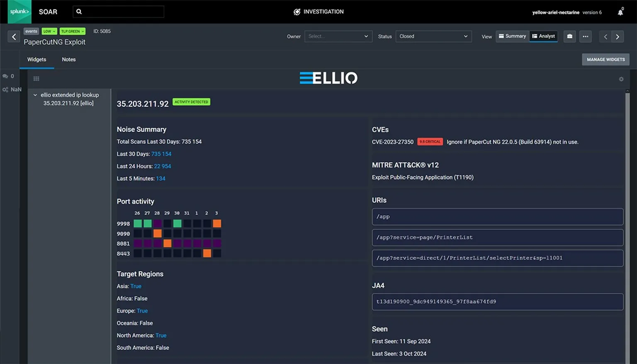
Task: Open more options via the ellipsis icon
Action: (x=586, y=36)
